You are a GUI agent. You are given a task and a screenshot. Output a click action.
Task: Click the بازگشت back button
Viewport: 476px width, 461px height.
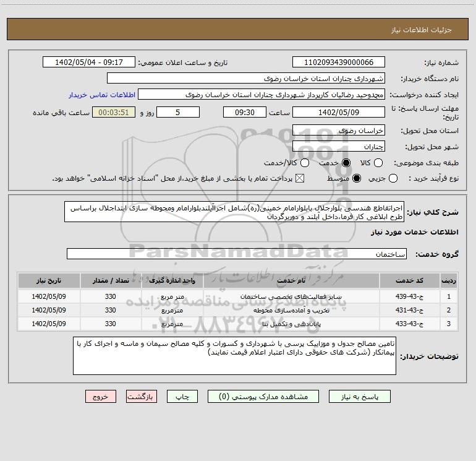click(142, 397)
